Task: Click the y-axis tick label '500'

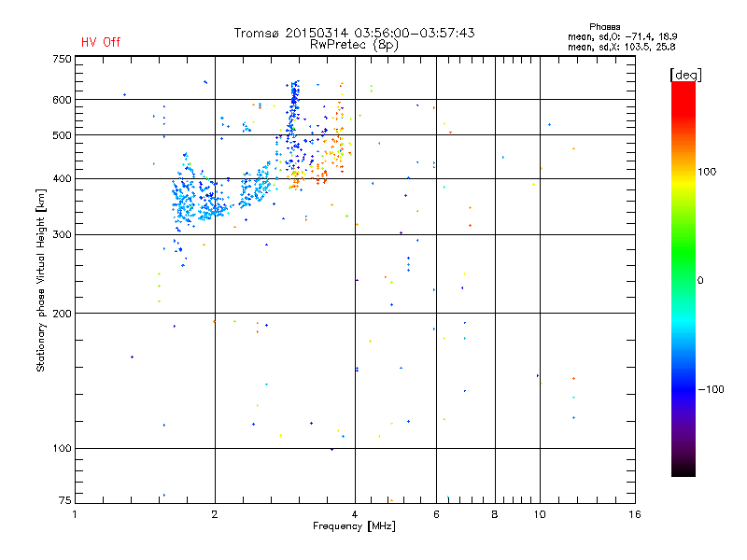Action: coord(62,135)
